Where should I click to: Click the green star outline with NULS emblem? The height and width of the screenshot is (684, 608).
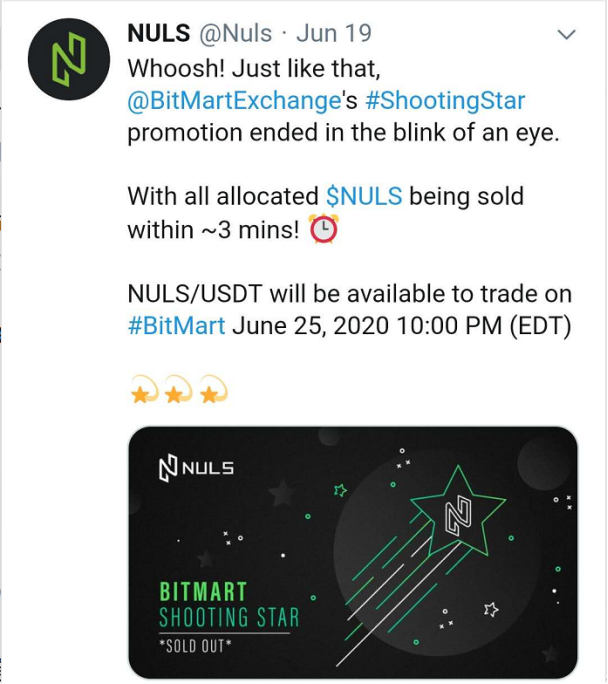pos(458,510)
